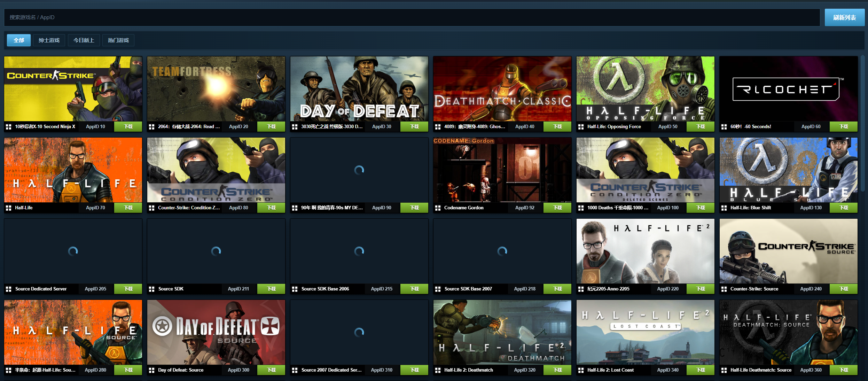Download the AppID 20 game
Screen dimensions: 868x381
[272, 126]
